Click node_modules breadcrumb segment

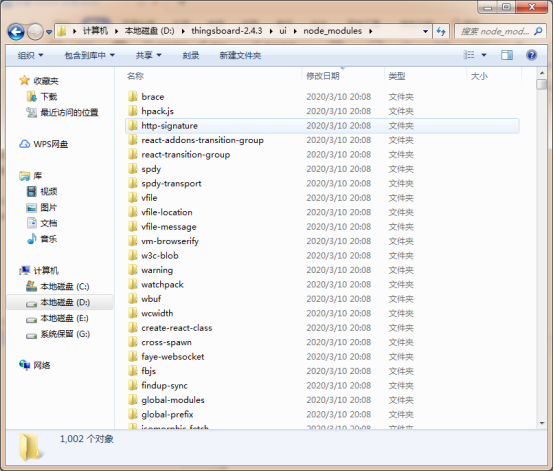pyautogui.click(x=332, y=31)
